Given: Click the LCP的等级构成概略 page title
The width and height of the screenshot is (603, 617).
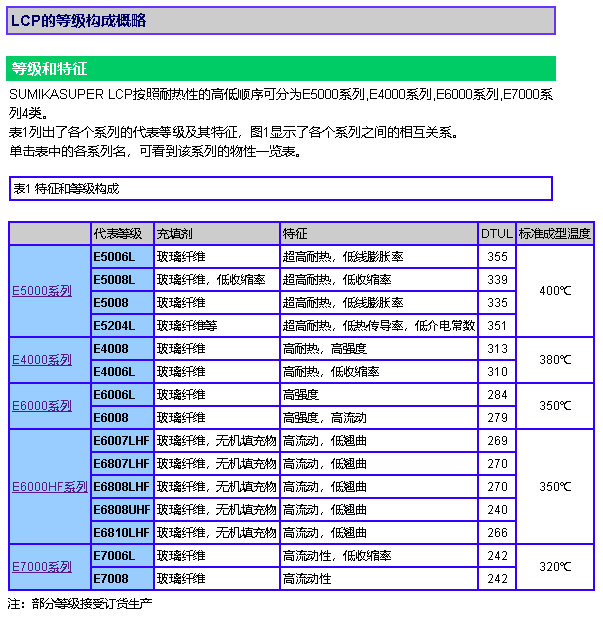Looking at the screenshot, I should pos(79,20).
